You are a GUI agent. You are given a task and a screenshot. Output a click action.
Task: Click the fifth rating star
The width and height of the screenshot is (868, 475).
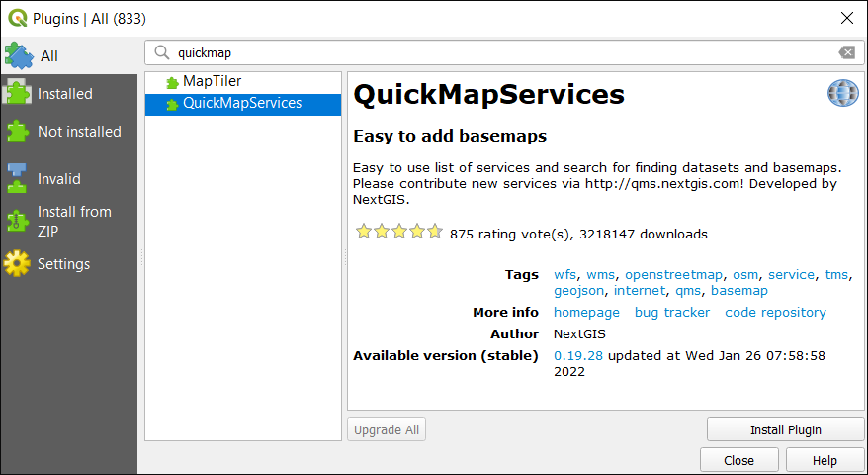(x=435, y=232)
